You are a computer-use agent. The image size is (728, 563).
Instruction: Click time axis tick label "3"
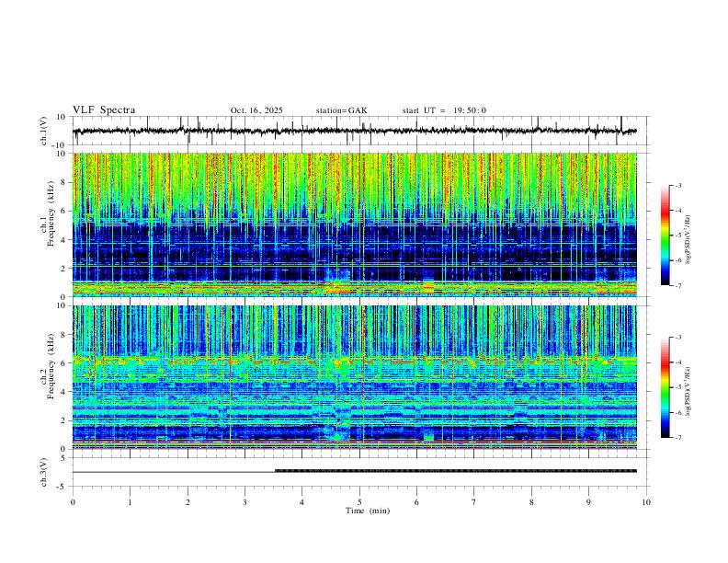(x=245, y=502)
